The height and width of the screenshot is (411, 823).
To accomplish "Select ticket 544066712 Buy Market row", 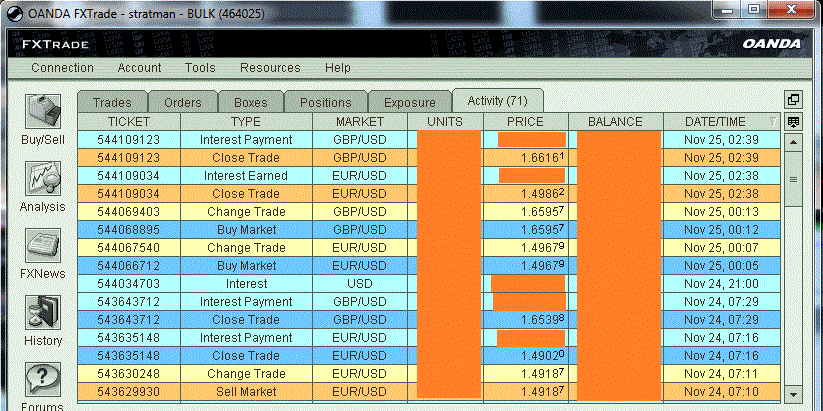I will (x=429, y=266).
